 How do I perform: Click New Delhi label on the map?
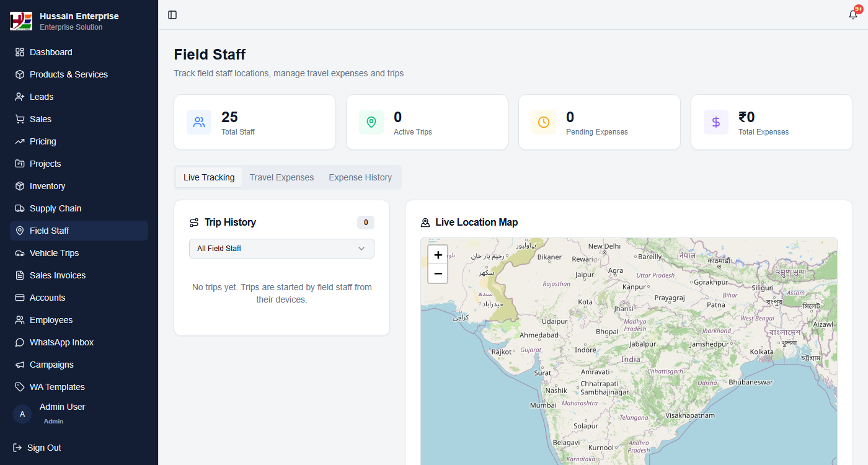(604, 246)
